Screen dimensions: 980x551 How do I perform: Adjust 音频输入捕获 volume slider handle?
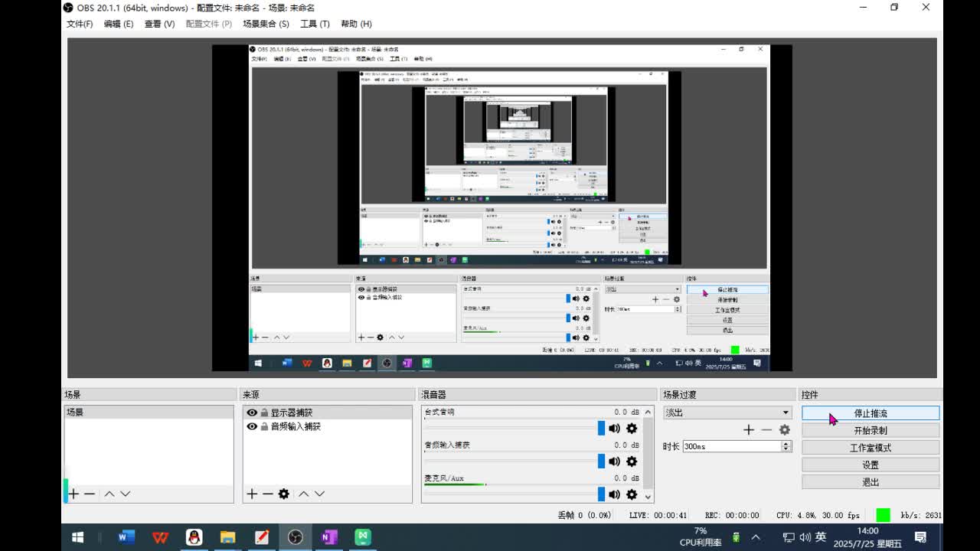[x=601, y=461]
